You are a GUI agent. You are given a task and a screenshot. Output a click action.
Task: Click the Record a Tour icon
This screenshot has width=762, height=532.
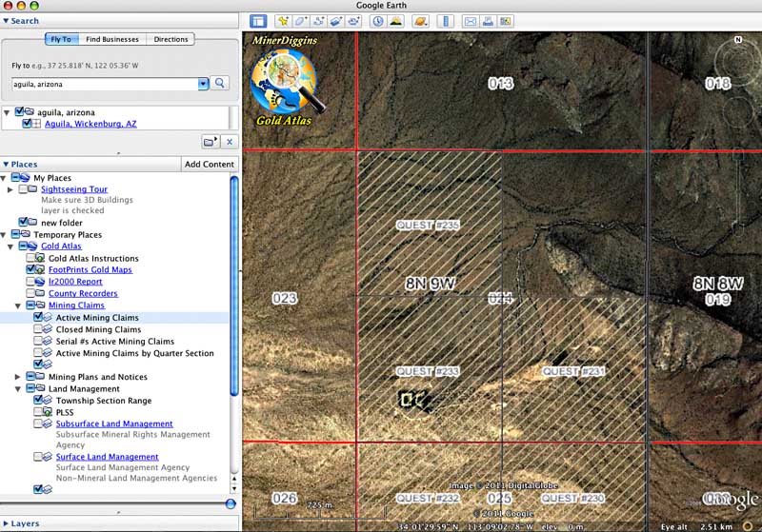tap(354, 21)
